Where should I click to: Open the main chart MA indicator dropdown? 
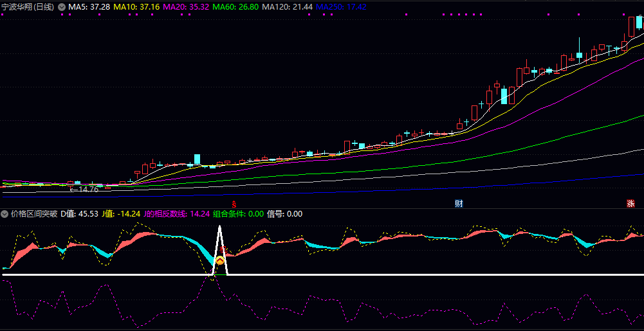pos(61,6)
